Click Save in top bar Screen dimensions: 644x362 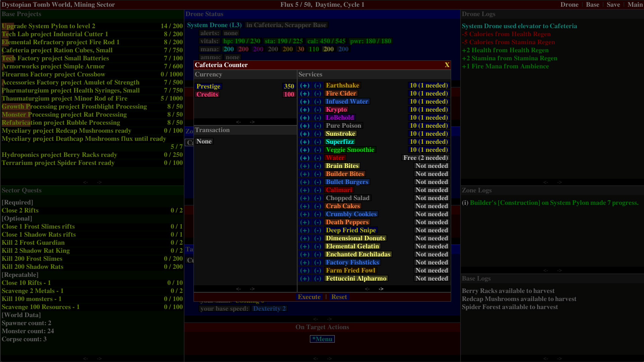613,5
